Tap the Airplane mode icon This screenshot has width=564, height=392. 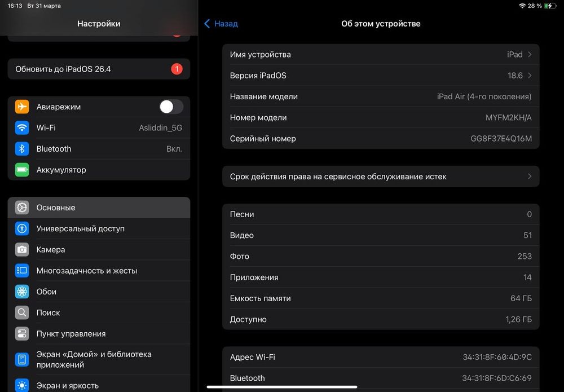(22, 107)
